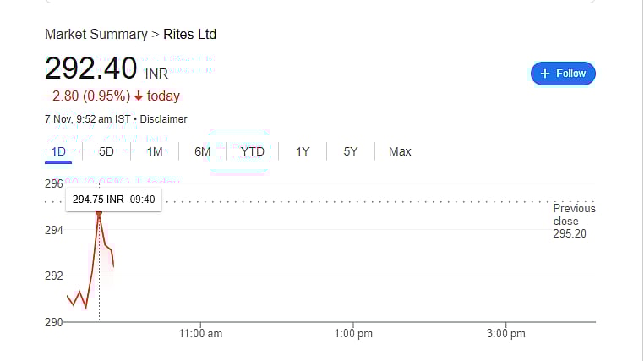The image size is (644, 361).
Task: Show the 1M price chart
Action: (x=154, y=151)
